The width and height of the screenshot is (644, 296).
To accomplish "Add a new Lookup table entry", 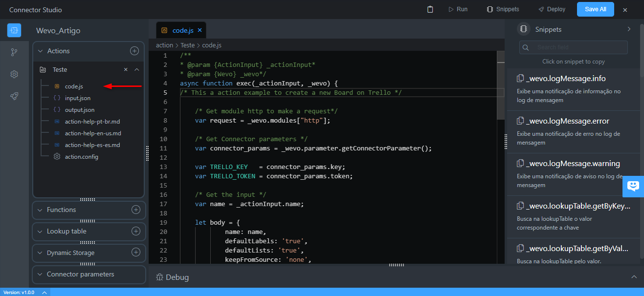I will [136, 231].
